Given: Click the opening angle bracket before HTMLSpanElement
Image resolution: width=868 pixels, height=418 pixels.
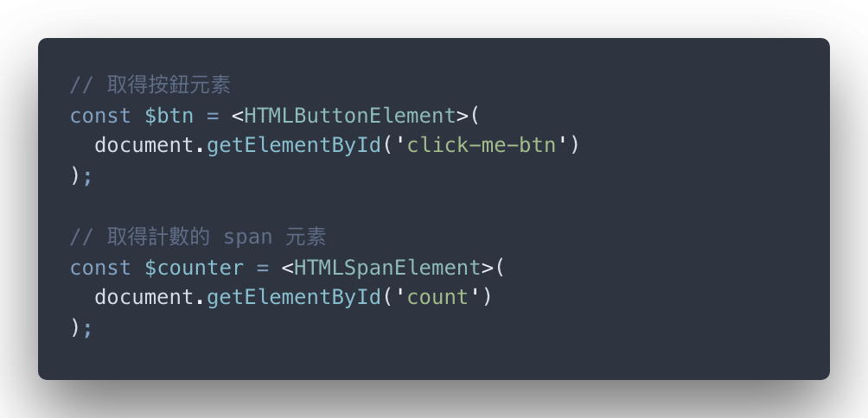Looking at the screenshot, I should [x=287, y=269].
